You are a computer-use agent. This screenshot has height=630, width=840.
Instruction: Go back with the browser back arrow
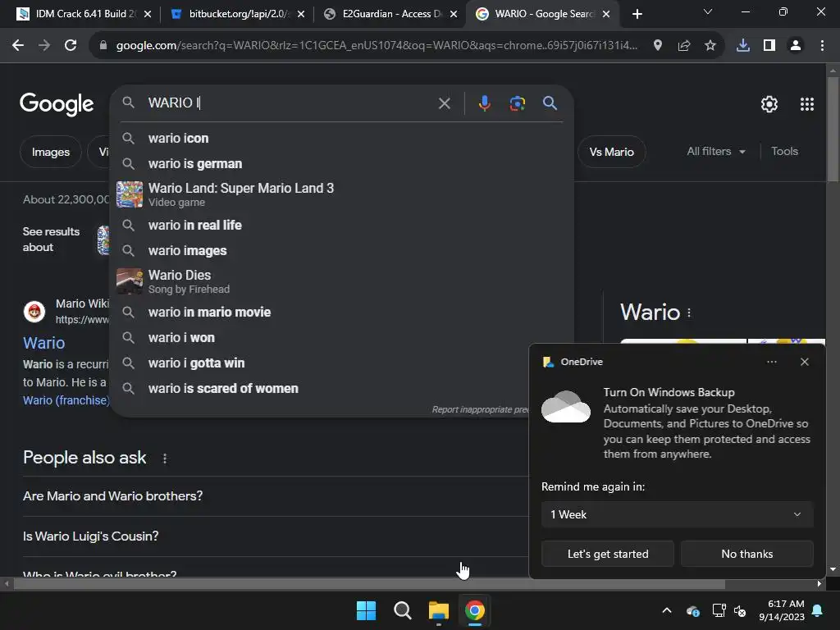(x=18, y=46)
